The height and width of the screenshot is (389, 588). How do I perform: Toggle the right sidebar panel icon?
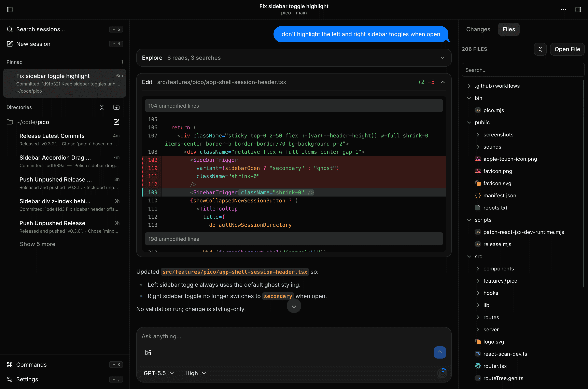(578, 9)
